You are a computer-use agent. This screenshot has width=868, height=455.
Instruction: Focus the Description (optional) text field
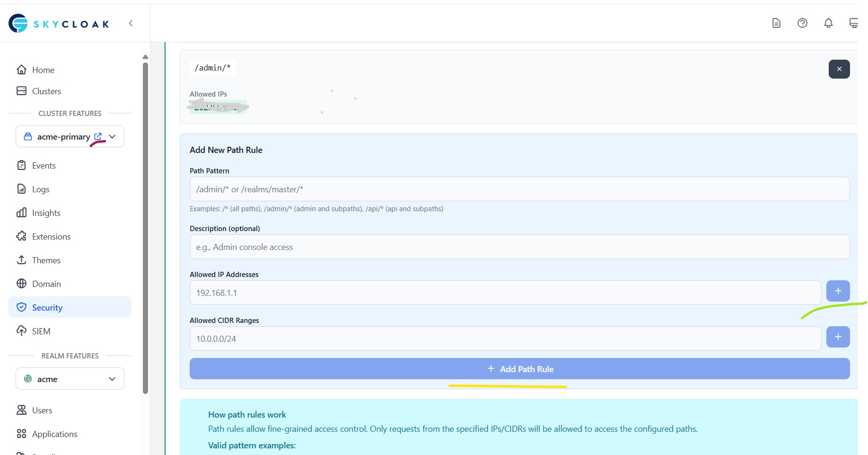519,247
